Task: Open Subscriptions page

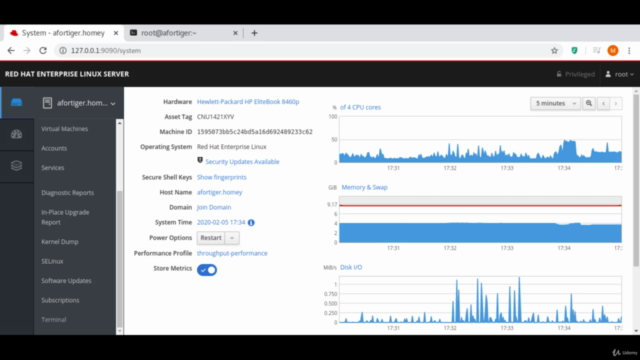Action: (x=60, y=300)
